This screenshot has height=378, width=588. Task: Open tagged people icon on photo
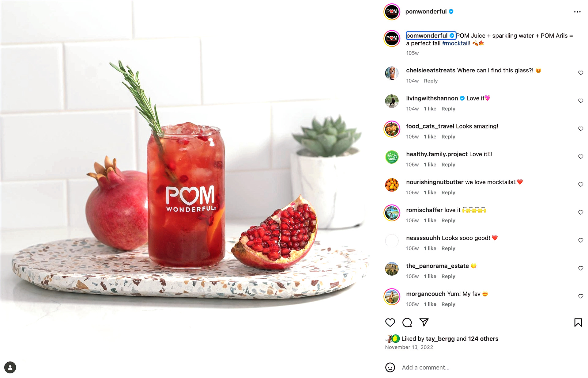[10, 367]
